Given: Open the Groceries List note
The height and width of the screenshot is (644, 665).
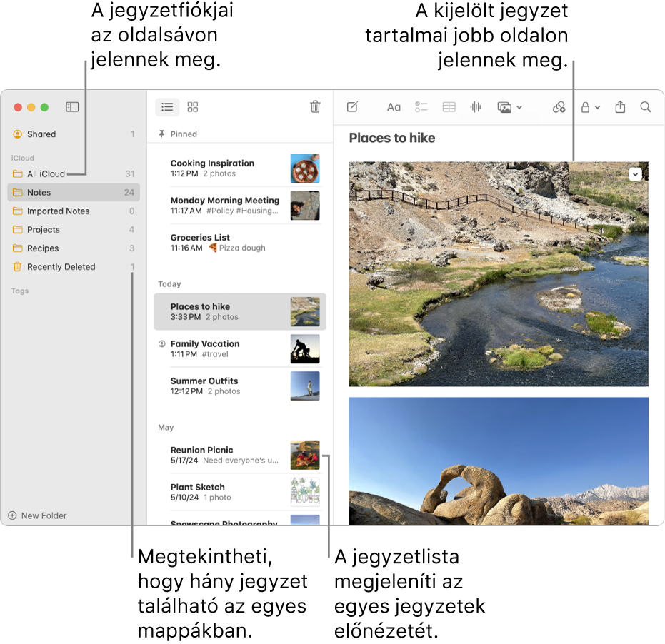Looking at the screenshot, I should coord(240,243).
